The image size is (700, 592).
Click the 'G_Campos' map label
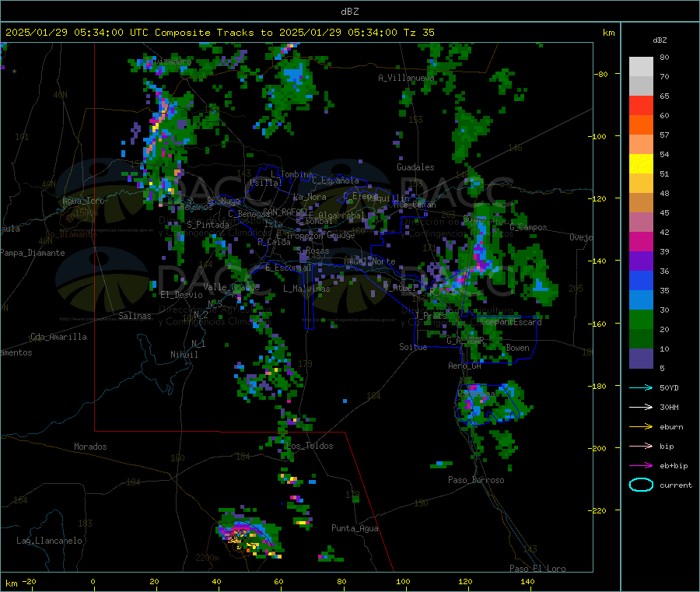click(x=528, y=227)
